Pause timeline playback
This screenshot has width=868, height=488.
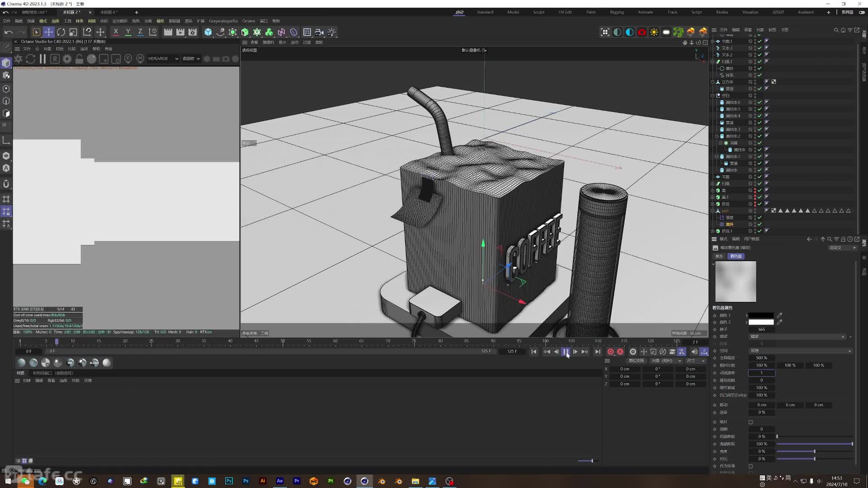click(x=566, y=352)
